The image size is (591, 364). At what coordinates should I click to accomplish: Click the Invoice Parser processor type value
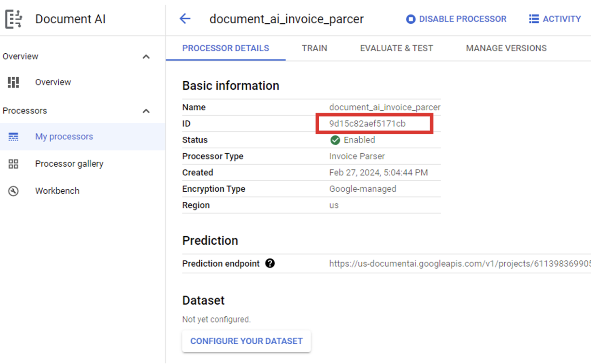(357, 156)
